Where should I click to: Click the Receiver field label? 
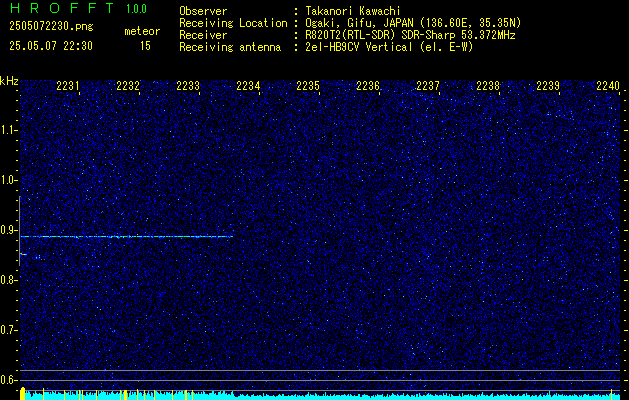click(203, 35)
